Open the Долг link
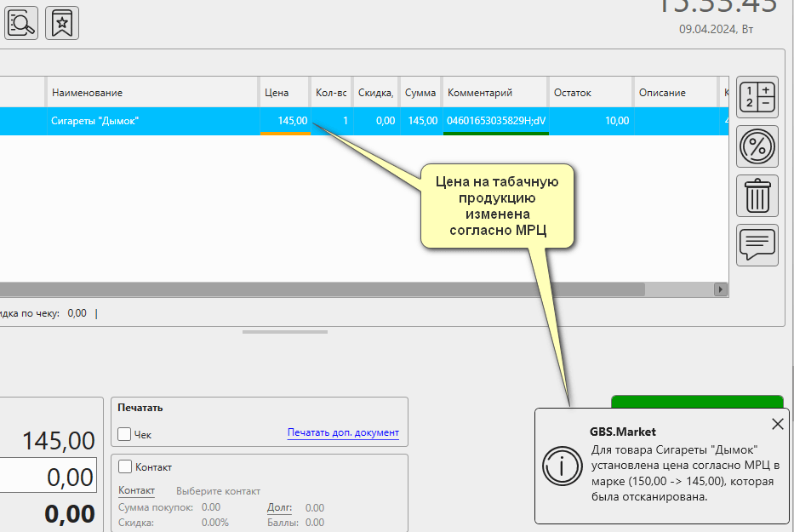 279,508
